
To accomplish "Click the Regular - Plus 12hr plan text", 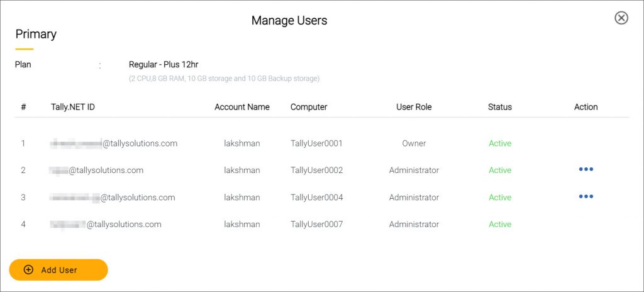I will click(164, 65).
